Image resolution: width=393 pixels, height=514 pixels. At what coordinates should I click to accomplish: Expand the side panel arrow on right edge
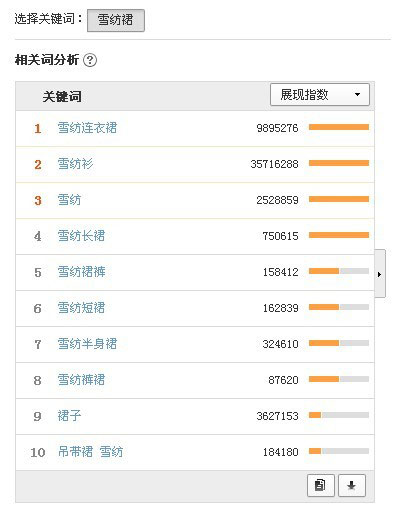coord(380,274)
